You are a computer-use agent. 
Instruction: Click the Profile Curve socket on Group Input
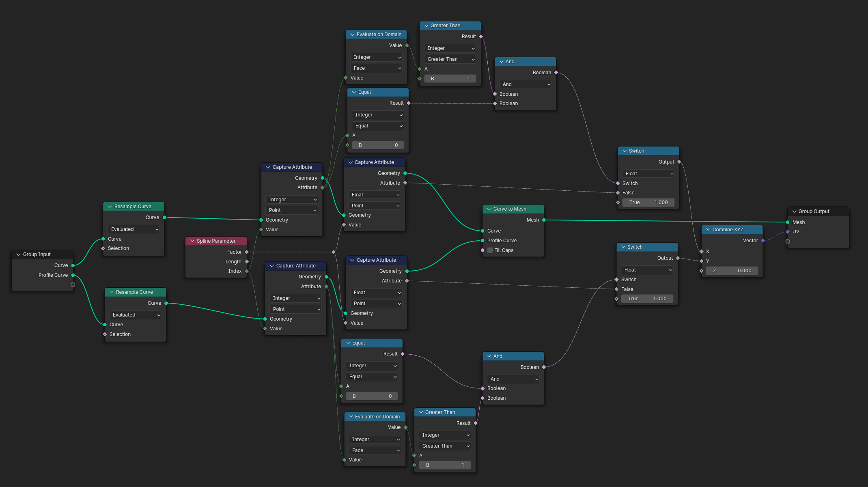[73, 275]
